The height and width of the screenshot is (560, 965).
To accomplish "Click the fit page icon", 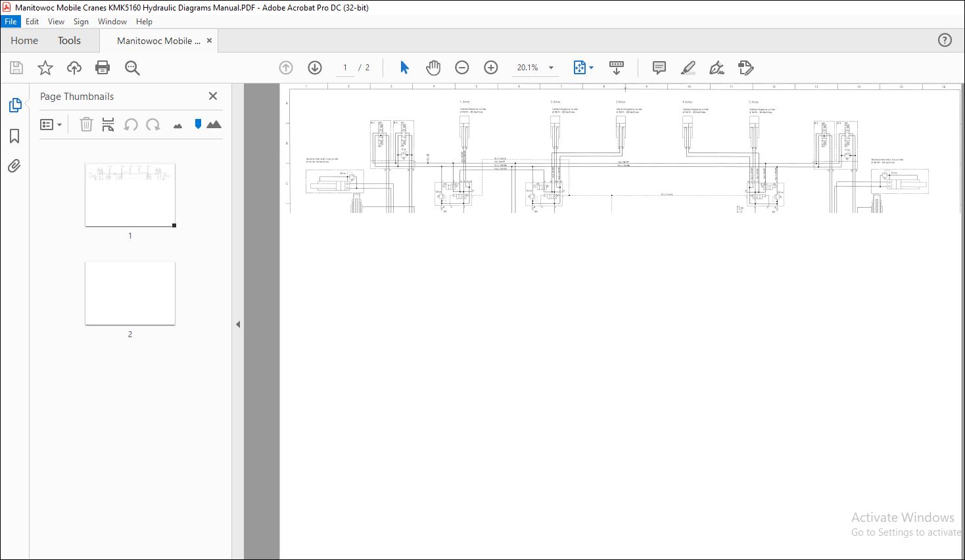I will [x=579, y=68].
